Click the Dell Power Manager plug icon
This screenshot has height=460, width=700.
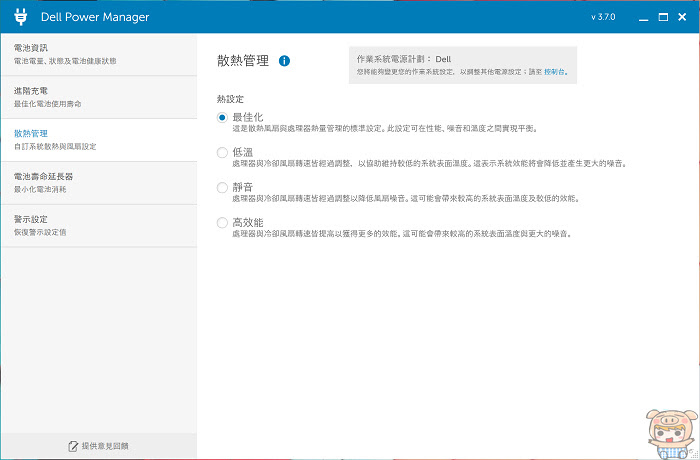point(21,17)
